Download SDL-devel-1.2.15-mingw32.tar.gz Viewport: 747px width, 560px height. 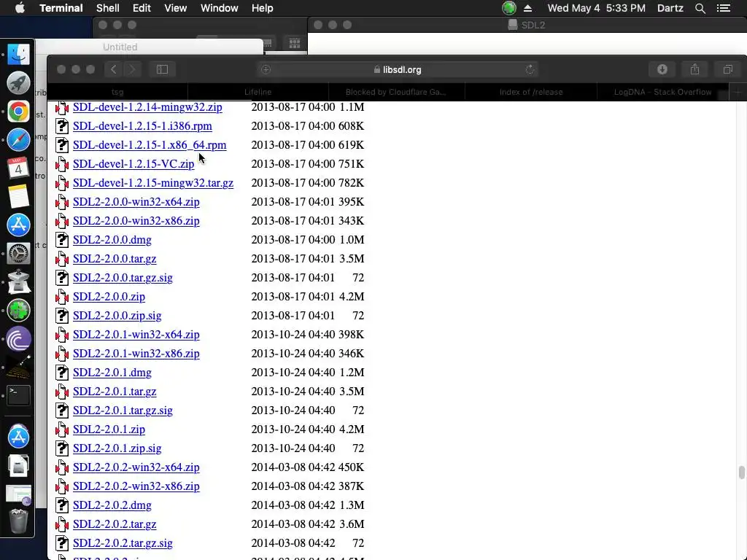point(153,183)
